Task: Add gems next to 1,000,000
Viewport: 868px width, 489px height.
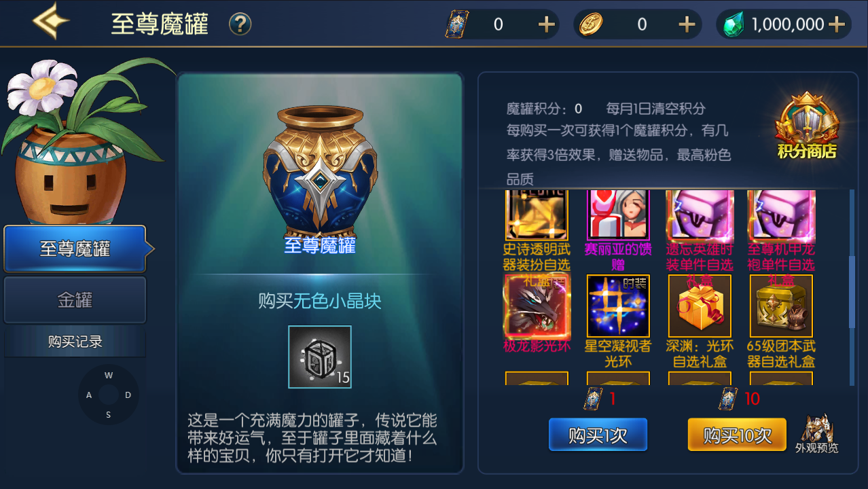Action: click(x=837, y=24)
